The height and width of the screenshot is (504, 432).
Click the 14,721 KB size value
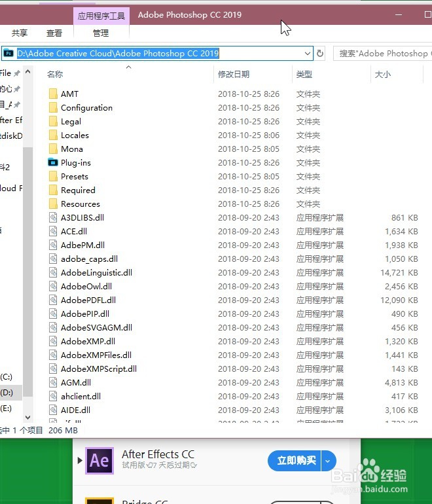coord(399,272)
